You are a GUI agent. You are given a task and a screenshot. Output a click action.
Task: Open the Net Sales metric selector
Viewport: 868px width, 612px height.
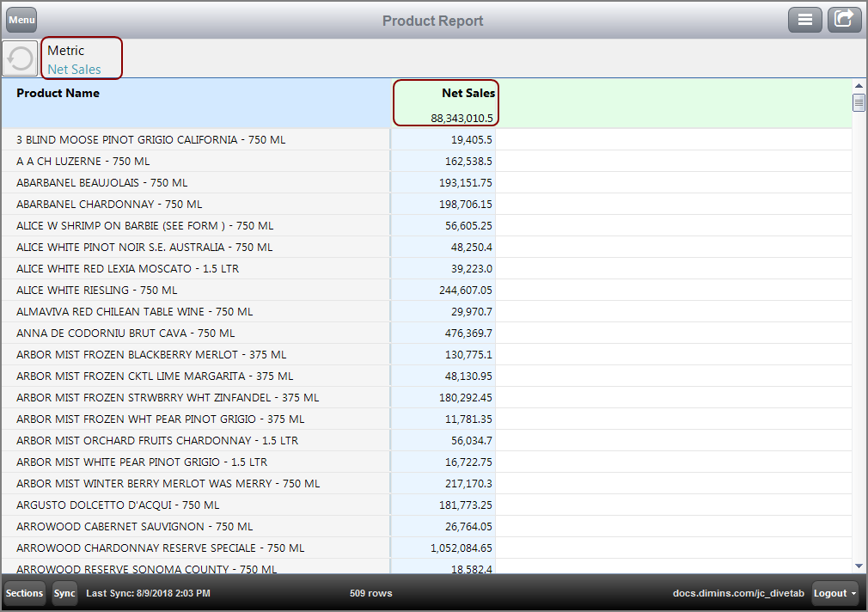pos(81,58)
